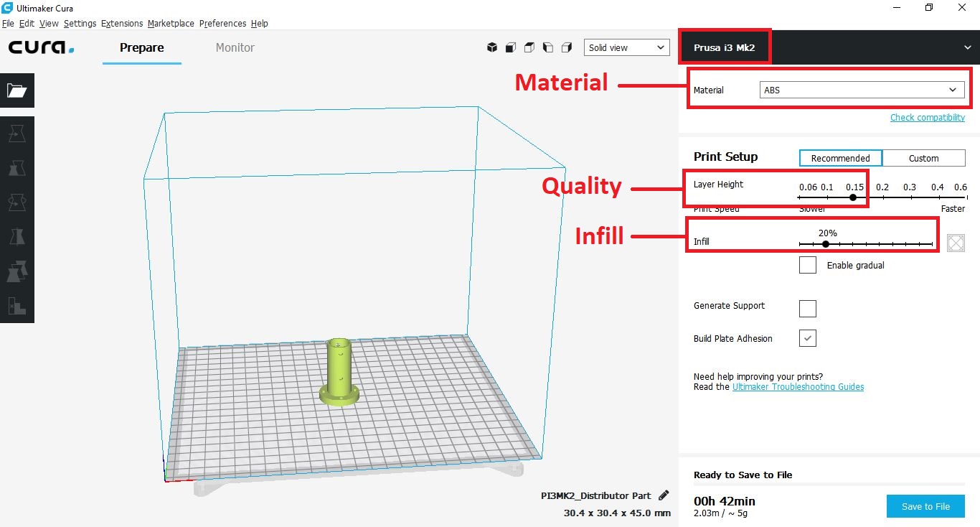Switch Print Setup to Custom mode
980x527 pixels.
click(x=924, y=158)
